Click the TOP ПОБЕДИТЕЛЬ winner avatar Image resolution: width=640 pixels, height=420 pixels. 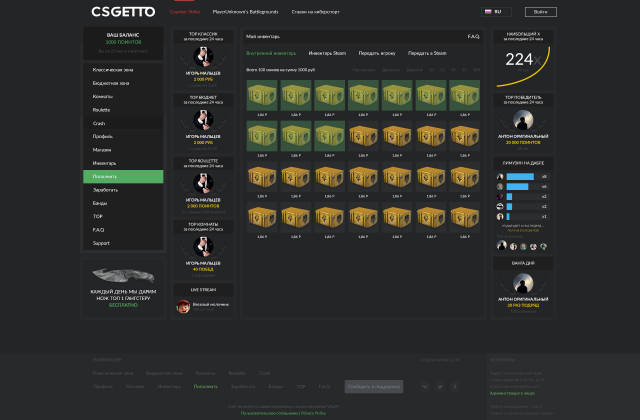tap(523, 120)
